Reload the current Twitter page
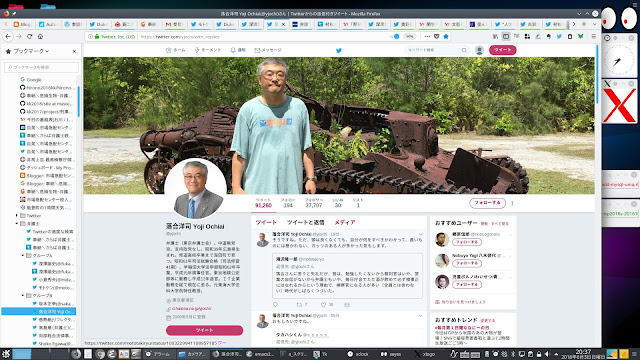This screenshot has height=360, width=640. point(29,36)
